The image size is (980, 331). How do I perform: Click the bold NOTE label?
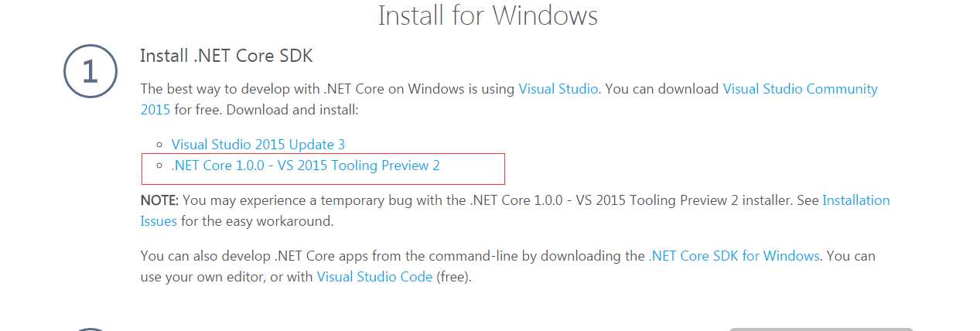159,200
